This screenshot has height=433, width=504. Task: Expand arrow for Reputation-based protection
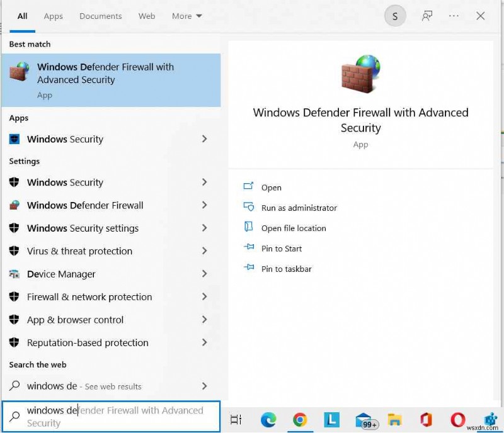pos(204,342)
